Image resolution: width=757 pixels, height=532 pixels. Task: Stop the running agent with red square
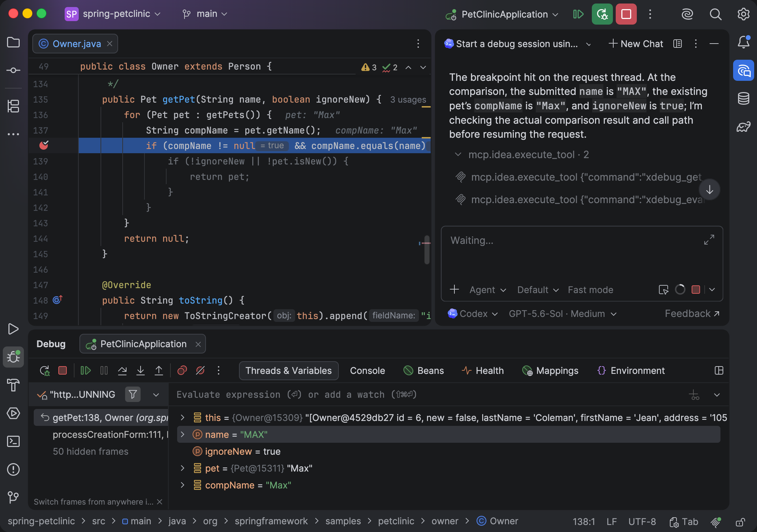(695, 290)
